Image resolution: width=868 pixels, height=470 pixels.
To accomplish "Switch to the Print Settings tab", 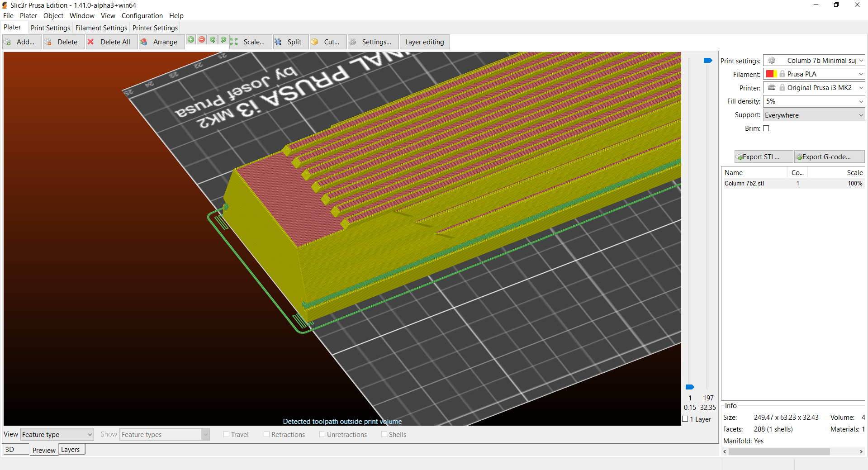I will pyautogui.click(x=50, y=28).
